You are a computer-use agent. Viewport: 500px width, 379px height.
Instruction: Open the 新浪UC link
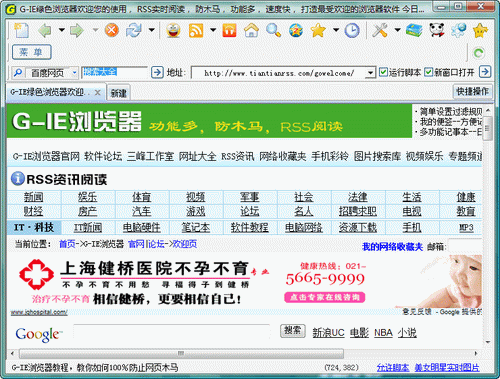coord(328,332)
